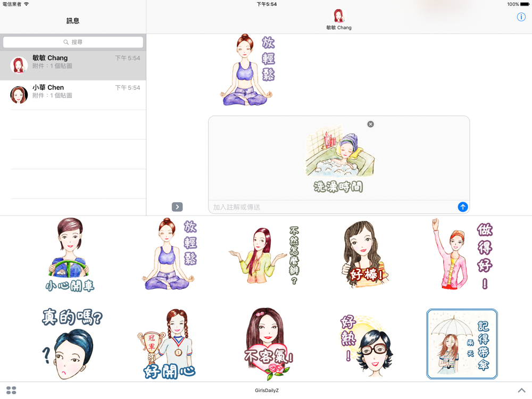Tap the 洗澡時間 sticker preview in draft

(339, 158)
